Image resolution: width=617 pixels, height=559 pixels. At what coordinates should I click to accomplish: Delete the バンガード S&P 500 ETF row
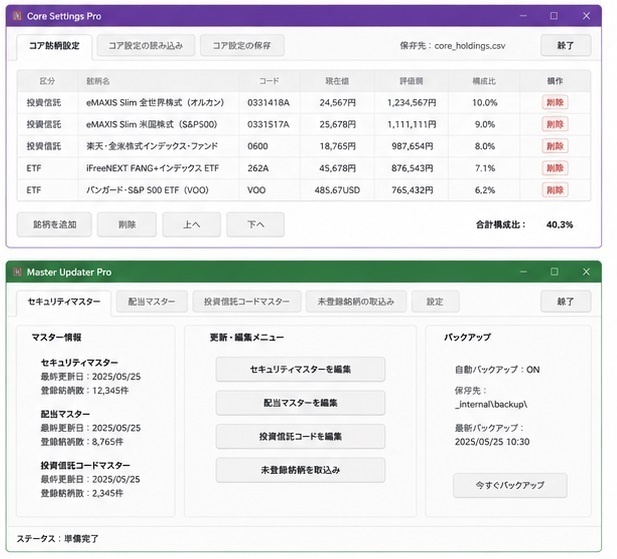click(x=555, y=190)
